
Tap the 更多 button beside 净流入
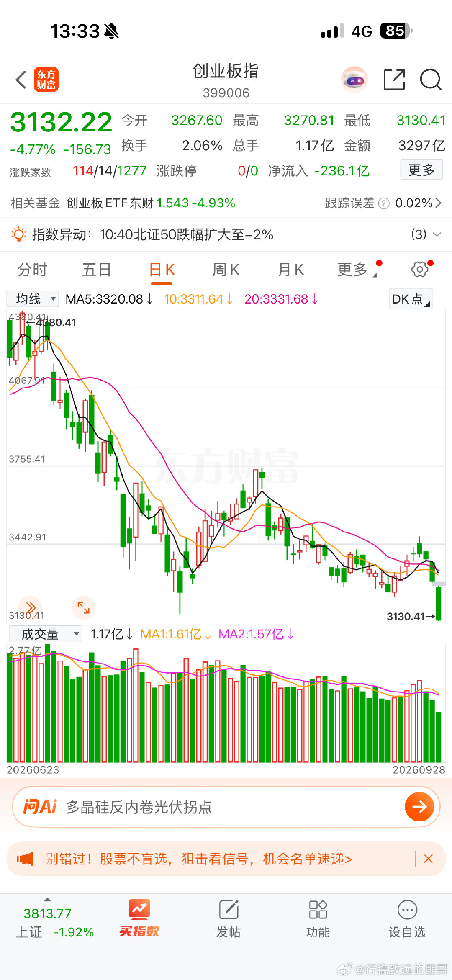point(421,170)
